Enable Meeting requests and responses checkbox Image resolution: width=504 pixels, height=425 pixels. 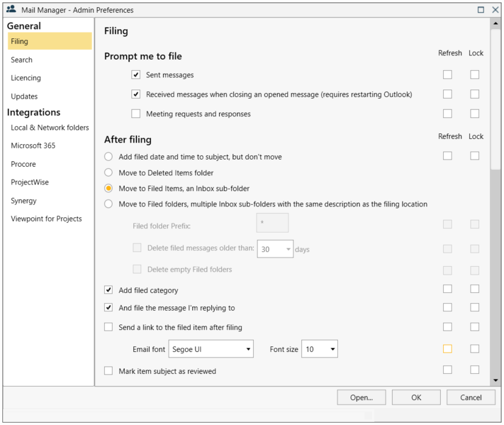click(136, 114)
